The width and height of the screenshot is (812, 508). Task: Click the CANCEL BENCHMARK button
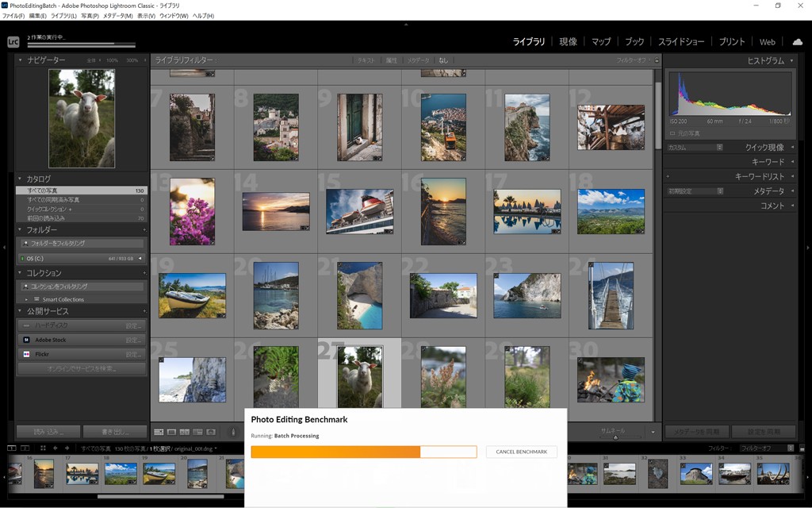tap(521, 452)
